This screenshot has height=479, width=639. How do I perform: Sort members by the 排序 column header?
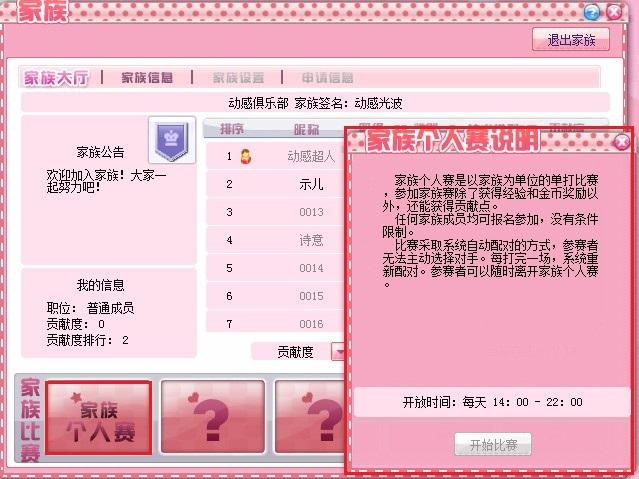232,129
